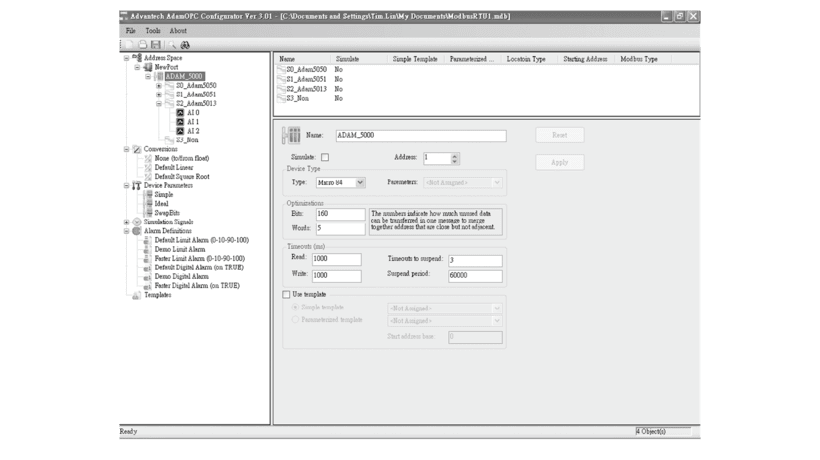Click the Simple device parameter icon
The width and height of the screenshot is (820, 460).
[149, 194]
